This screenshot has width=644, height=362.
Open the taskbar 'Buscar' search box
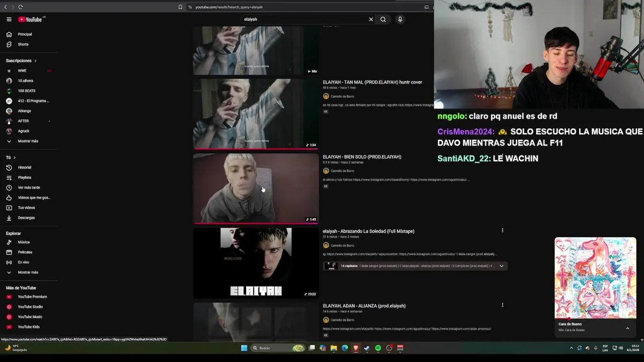coord(277,348)
